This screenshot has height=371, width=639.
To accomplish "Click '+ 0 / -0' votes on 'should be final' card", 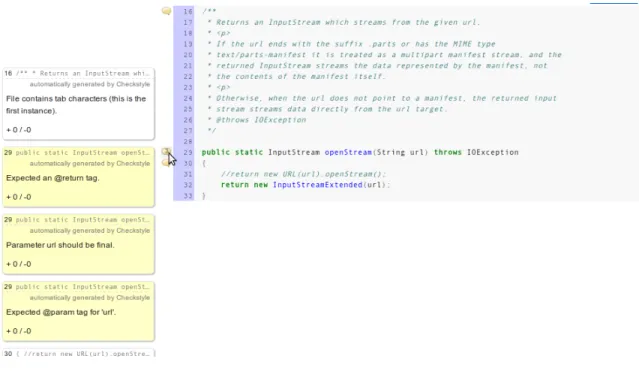I will pyautogui.click(x=19, y=264).
